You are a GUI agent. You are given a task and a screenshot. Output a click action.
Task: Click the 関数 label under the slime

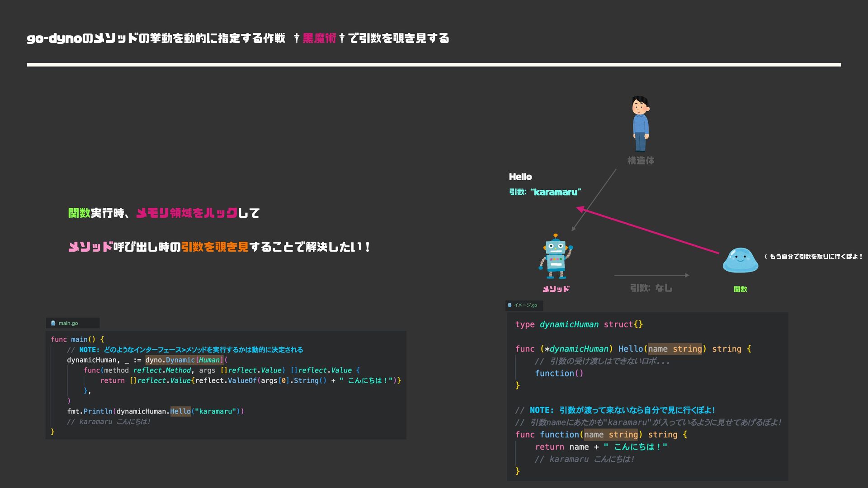[740, 289]
